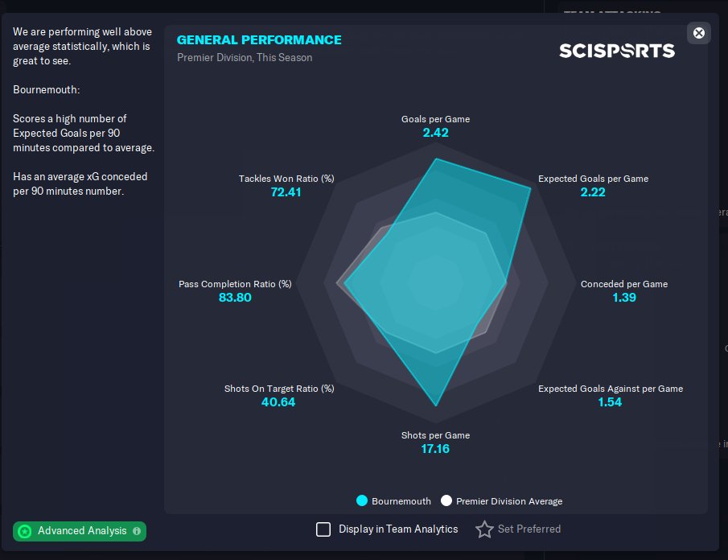Click the Set Preferred star icon
Screen dimensions: 728x560
pos(484,529)
